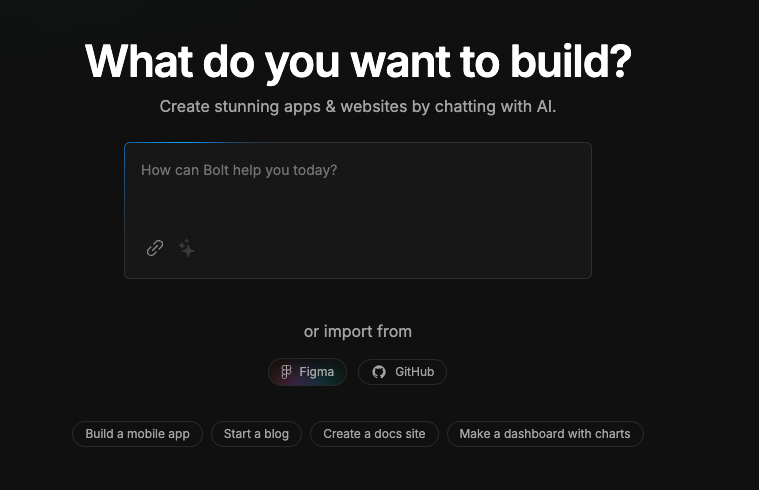Click the Figma logo icon
The width and height of the screenshot is (759, 490).
(x=286, y=372)
